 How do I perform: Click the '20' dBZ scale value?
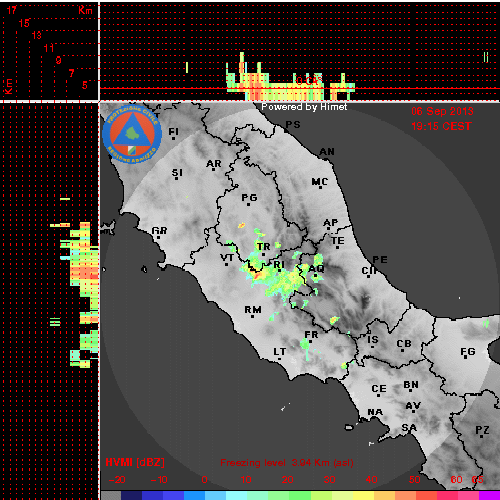[x=287, y=480]
